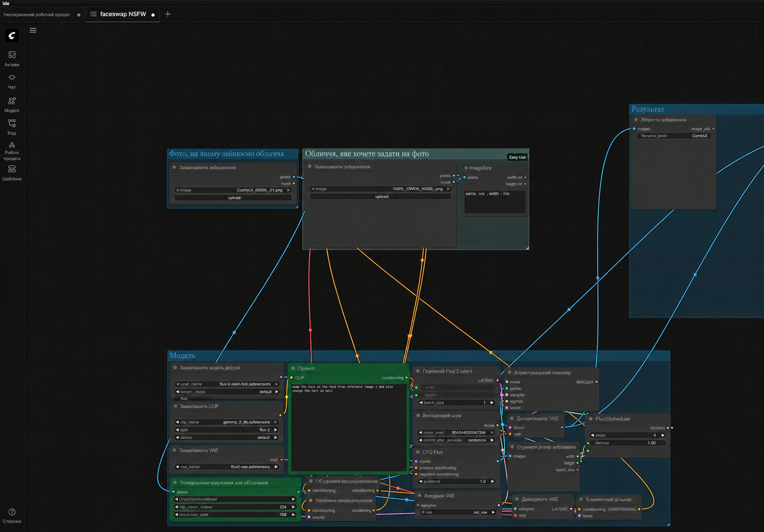
Task: Click the Результат group title
Action: coord(648,109)
